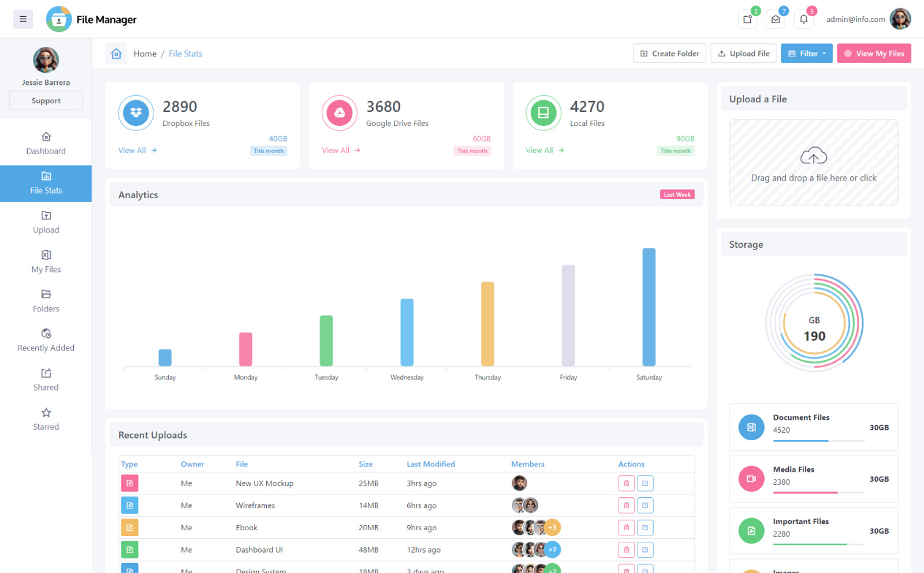Screen dimensions: 924x573
Task: Open the Filter dropdown
Action: (x=806, y=53)
